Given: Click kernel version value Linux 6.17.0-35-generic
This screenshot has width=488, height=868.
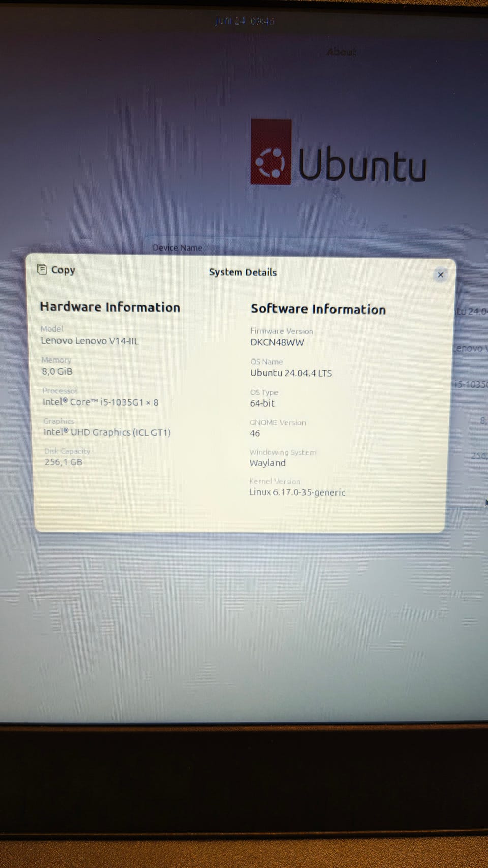Looking at the screenshot, I should (x=297, y=492).
